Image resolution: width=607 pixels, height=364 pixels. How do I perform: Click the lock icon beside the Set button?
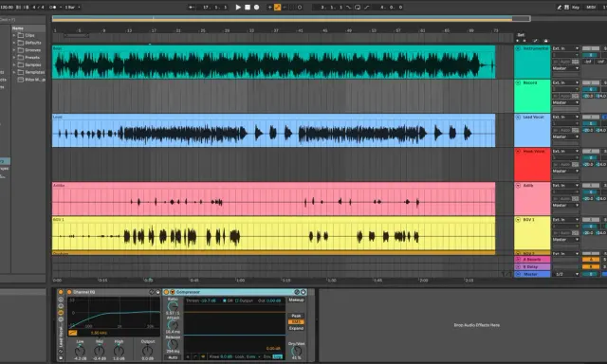[546, 41]
